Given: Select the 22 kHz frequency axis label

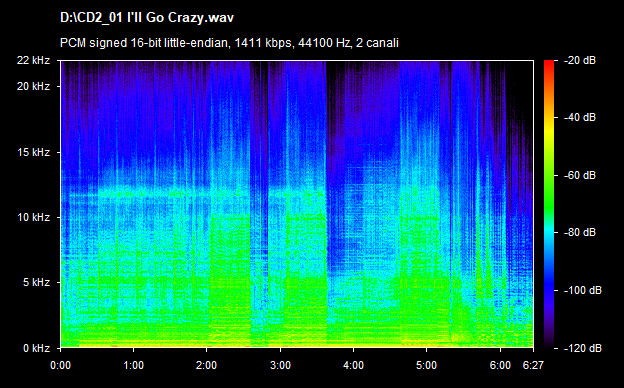Looking at the screenshot, I should coord(33,60).
